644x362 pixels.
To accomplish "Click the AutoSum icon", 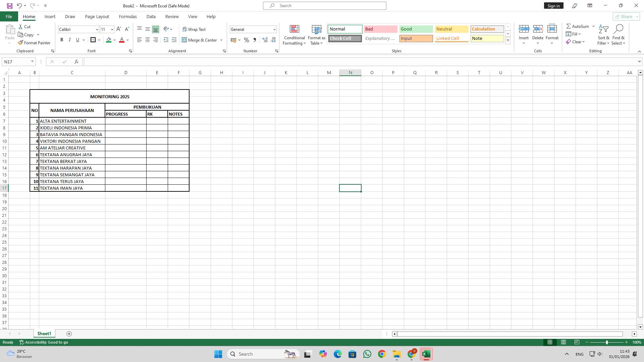I will coord(579,26).
